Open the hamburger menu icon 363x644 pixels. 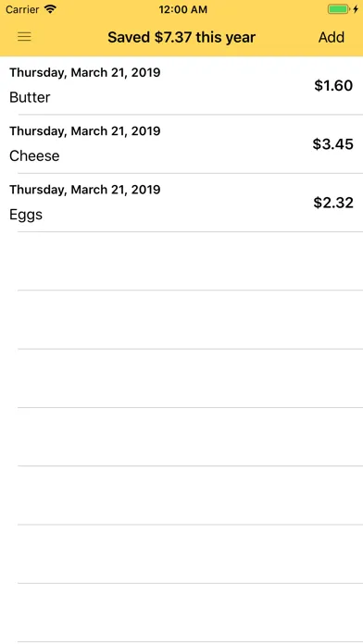(x=24, y=37)
